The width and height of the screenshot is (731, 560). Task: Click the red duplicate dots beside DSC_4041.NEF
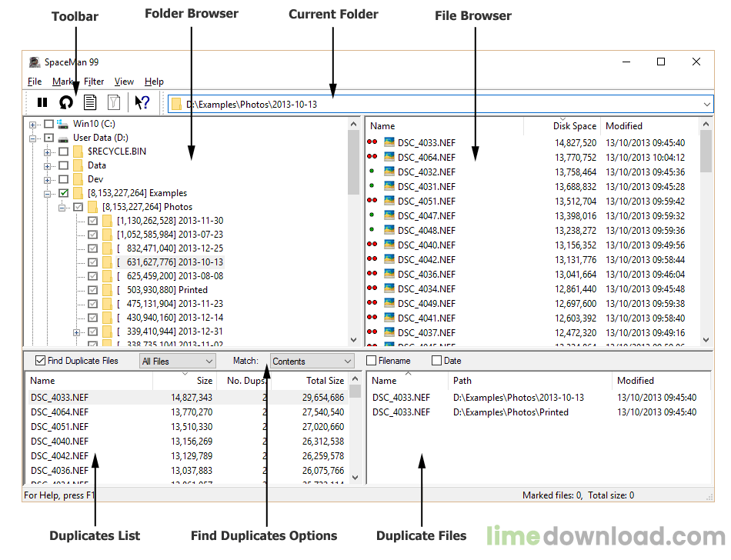pyautogui.click(x=372, y=317)
